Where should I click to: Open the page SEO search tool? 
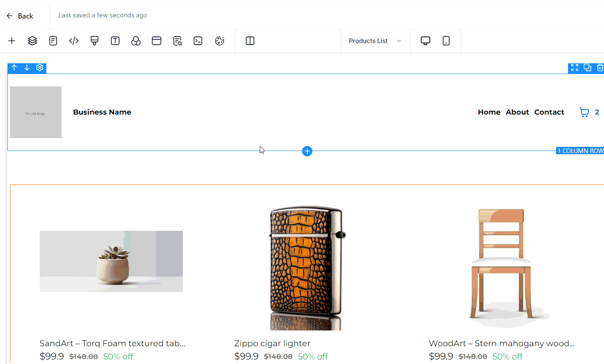177,41
